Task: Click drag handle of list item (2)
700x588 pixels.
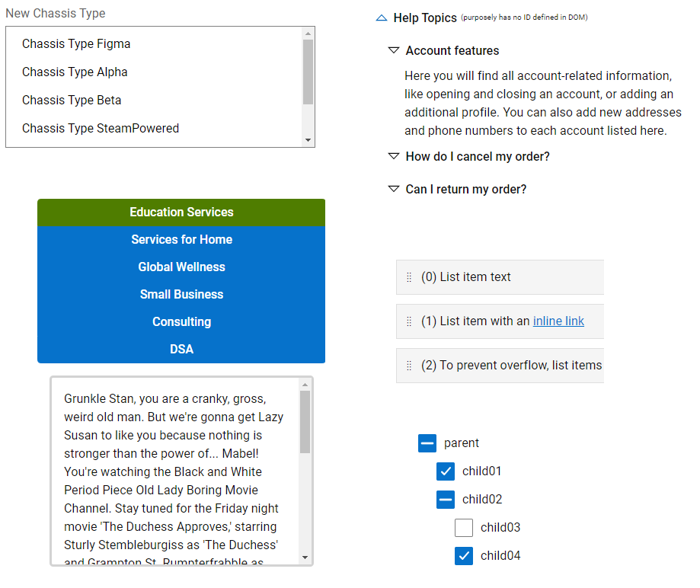Action: (409, 366)
